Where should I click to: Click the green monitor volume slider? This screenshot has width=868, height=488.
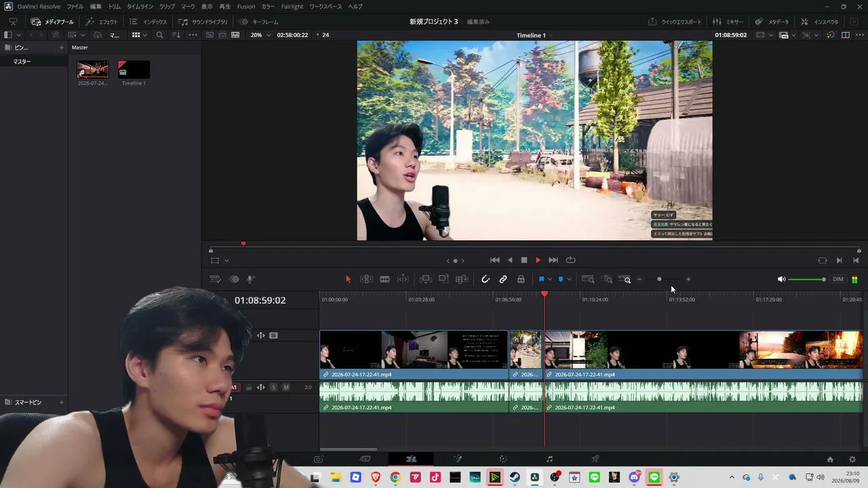click(x=807, y=279)
